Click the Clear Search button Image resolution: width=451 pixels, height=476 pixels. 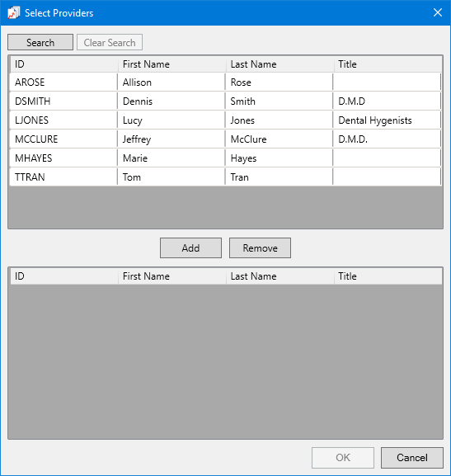(x=110, y=42)
